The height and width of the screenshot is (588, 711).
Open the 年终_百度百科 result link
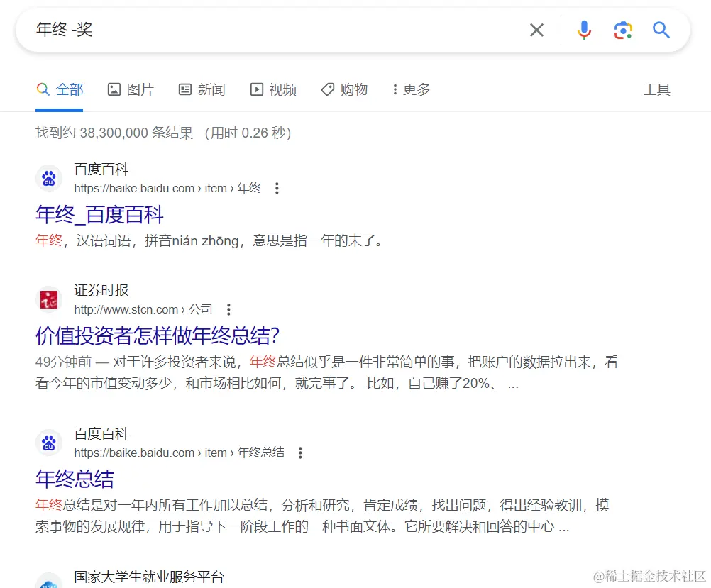(99, 215)
